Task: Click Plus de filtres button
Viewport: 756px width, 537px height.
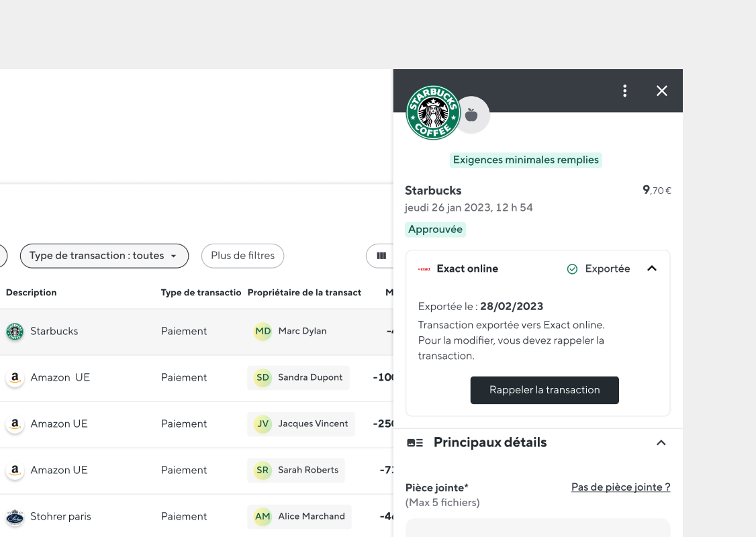Action: pyautogui.click(x=242, y=256)
